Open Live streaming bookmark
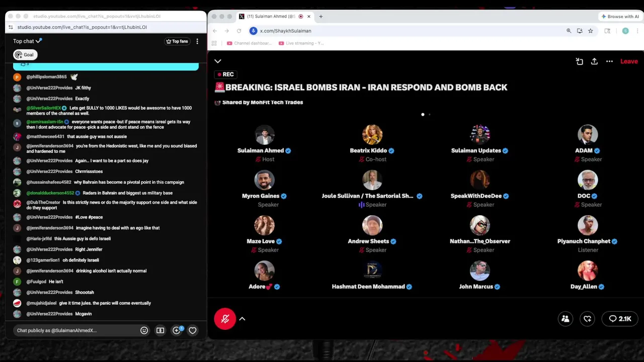 coord(301,43)
